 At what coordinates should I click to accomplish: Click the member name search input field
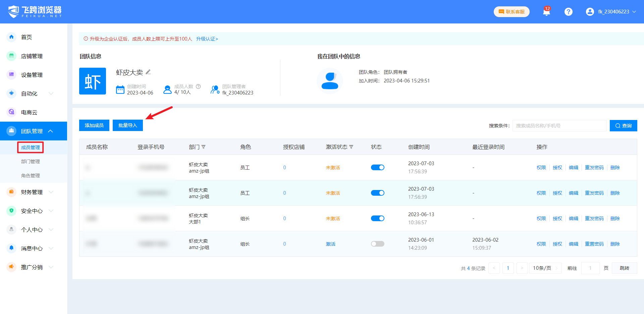pos(559,126)
